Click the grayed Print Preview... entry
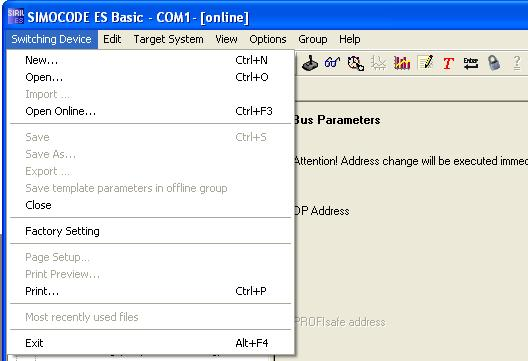 click(x=151, y=274)
